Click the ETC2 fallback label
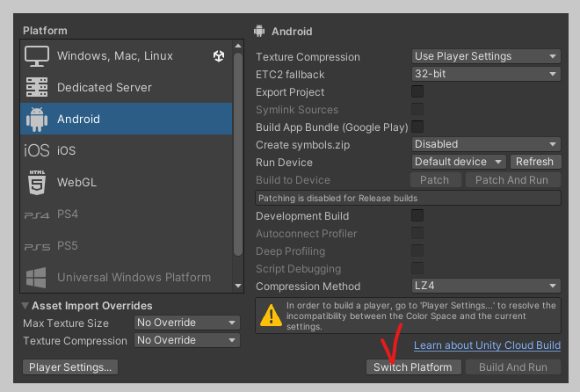 click(x=290, y=75)
